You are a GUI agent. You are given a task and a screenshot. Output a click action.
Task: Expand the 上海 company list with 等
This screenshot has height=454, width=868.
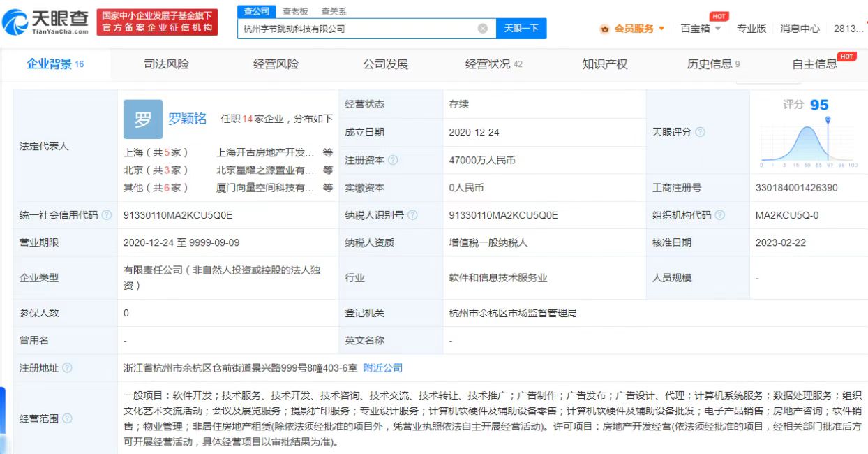point(328,152)
